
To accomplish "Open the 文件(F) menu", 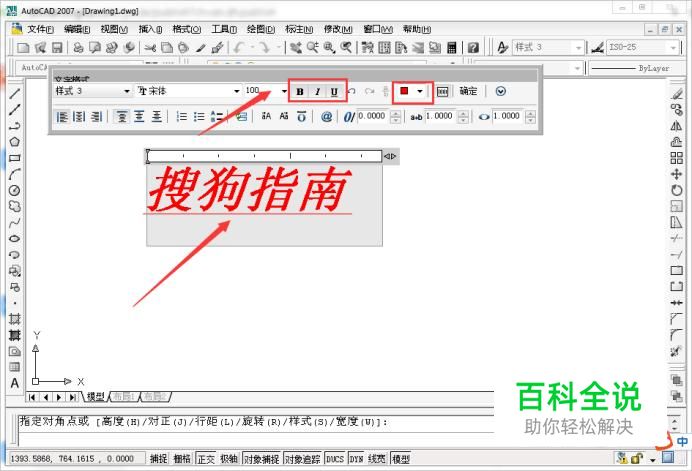I will coord(40,30).
